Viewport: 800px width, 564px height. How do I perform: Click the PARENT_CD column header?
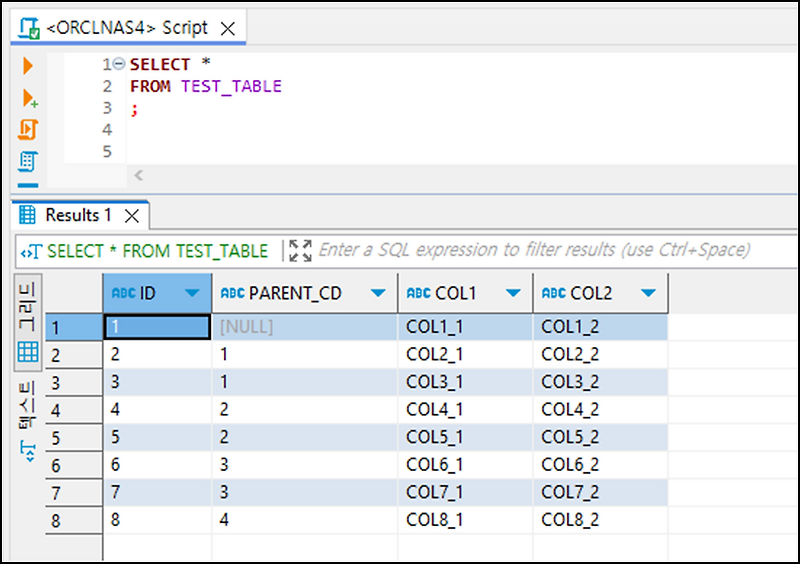tap(305, 293)
